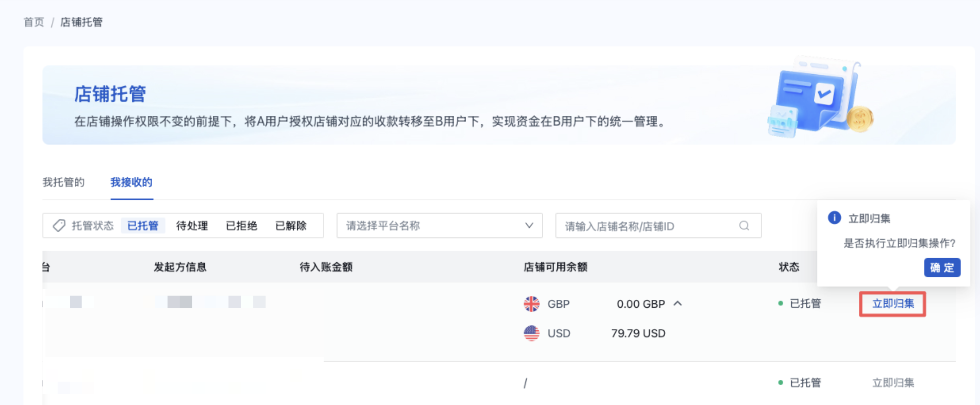Filter by 已托管 status
Viewport: 980px width, 405px height.
pyautogui.click(x=143, y=225)
